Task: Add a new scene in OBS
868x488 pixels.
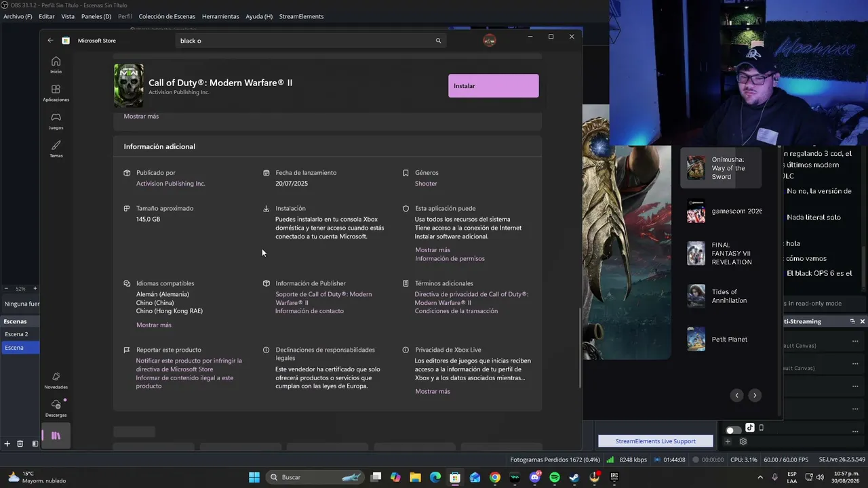Action: (7, 444)
